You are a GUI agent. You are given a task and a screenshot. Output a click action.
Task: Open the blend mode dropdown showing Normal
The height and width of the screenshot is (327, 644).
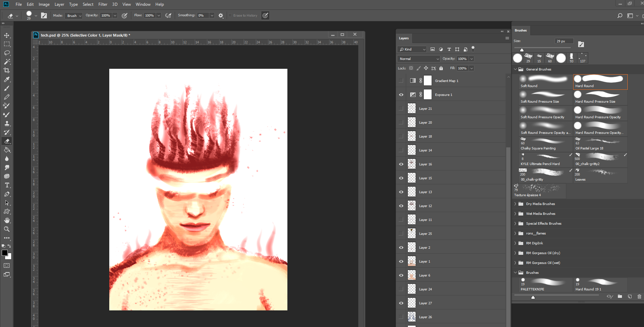[418, 59]
